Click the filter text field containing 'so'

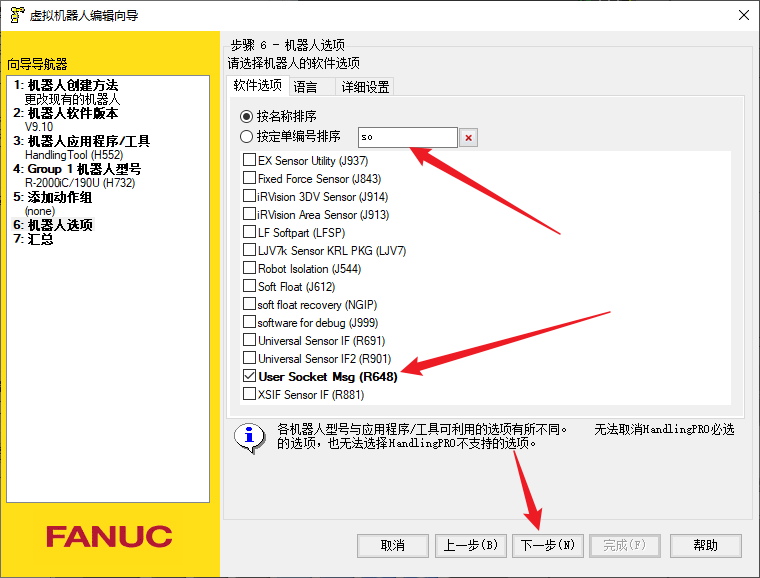[x=408, y=137]
